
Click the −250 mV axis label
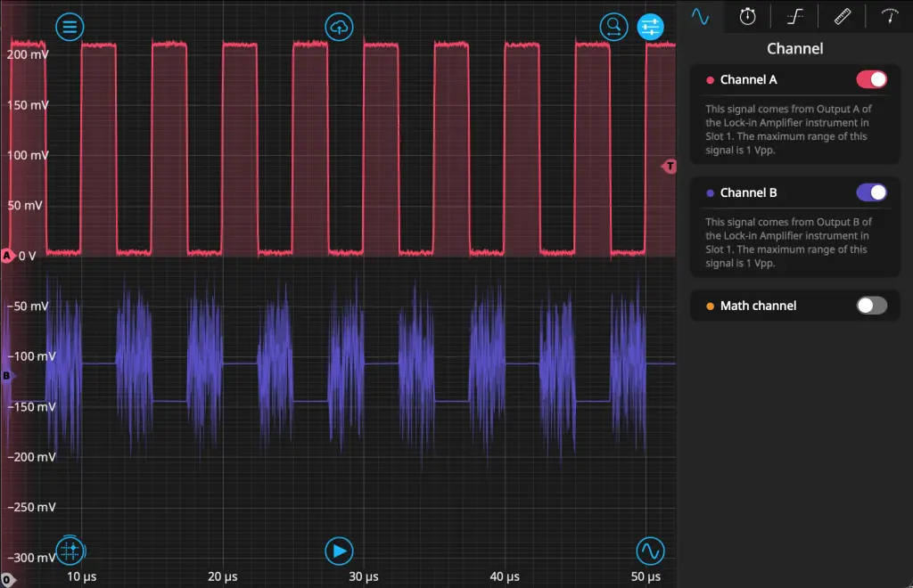[x=31, y=507]
